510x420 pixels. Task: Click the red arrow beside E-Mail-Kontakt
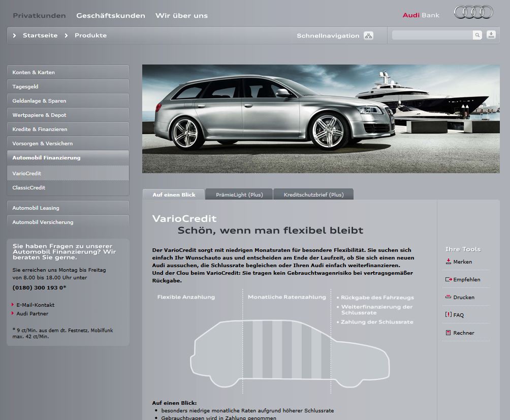13,305
